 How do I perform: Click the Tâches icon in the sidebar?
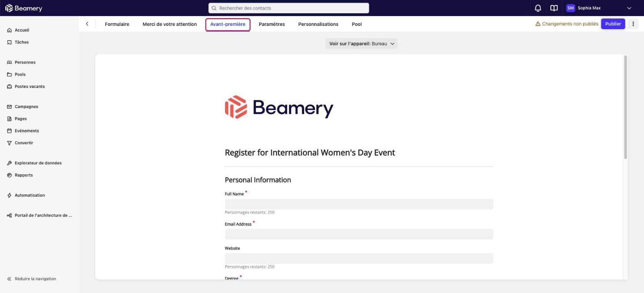click(x=9, y=42)
